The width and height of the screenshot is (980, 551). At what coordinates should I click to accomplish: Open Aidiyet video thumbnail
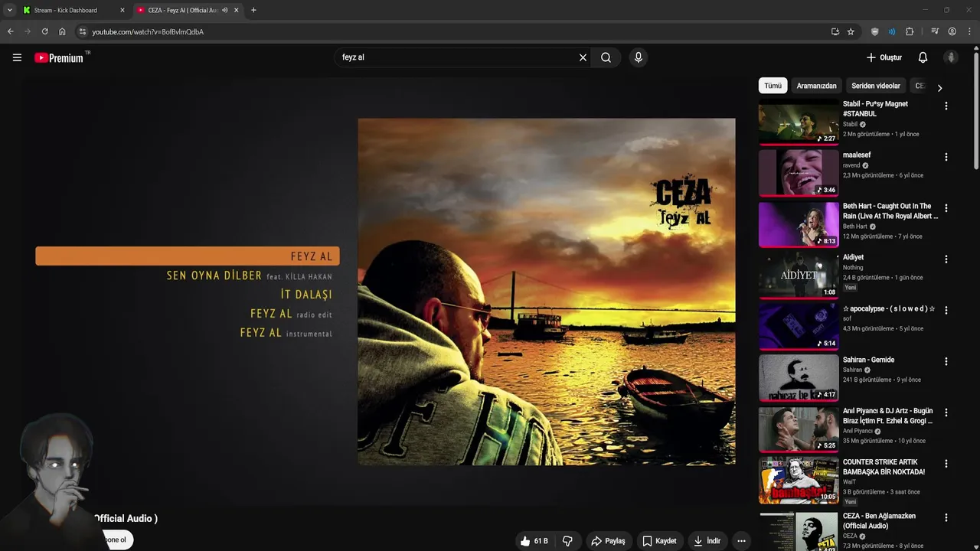click(x=799, y=275)
